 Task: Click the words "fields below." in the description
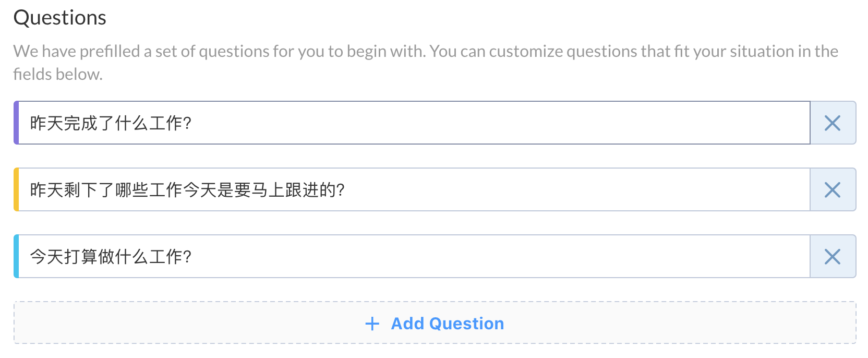58,75
